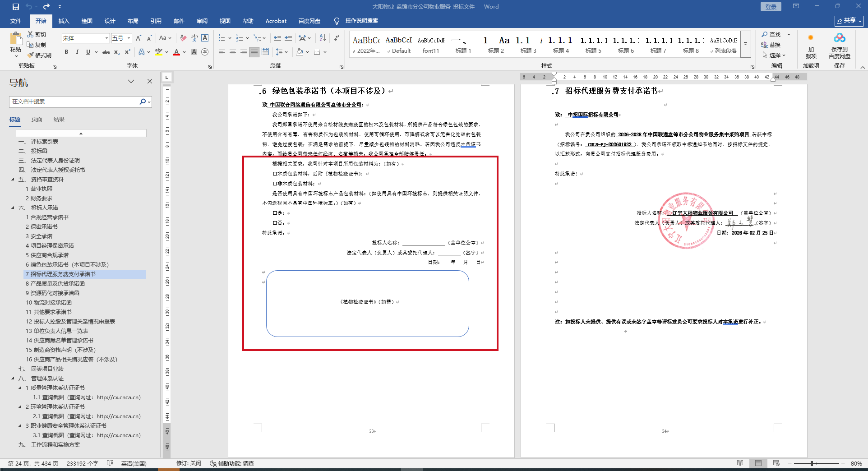Open the font size dropdown showing 五号
The height and width of the screenshot is (471, 868).
coord(129,38)
